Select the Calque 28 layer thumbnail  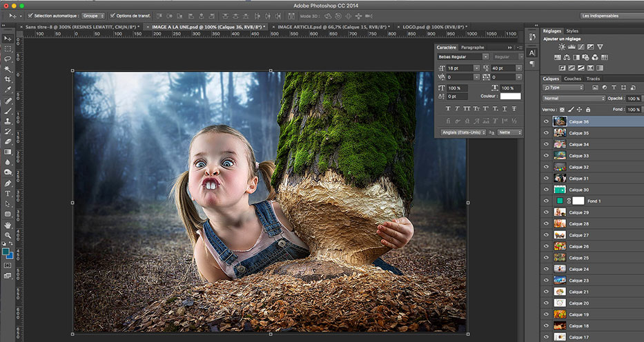point(560,223)
